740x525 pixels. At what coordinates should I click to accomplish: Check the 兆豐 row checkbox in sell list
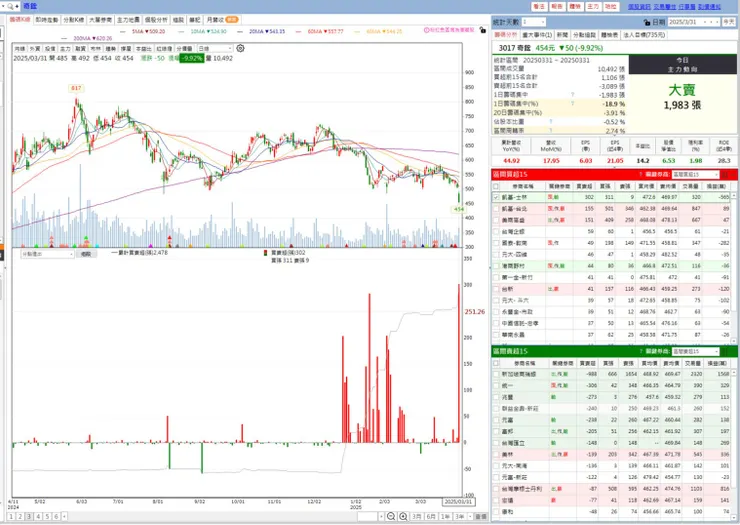point(496,397)
